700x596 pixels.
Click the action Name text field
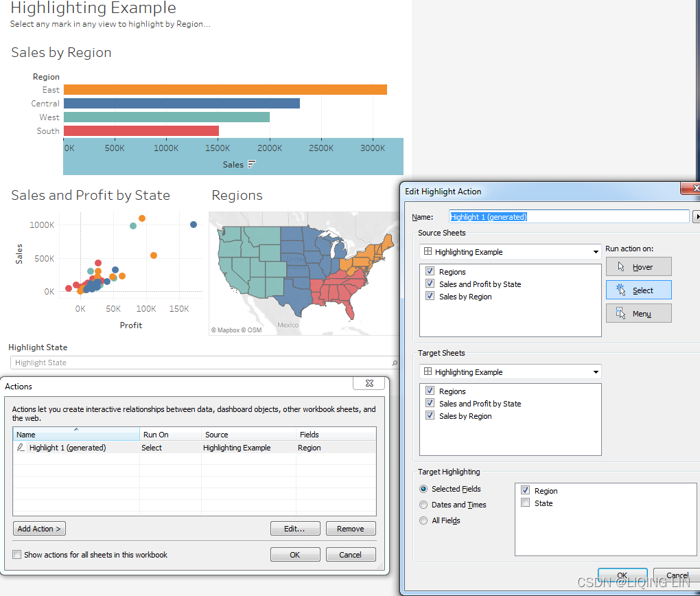(569, 217)
